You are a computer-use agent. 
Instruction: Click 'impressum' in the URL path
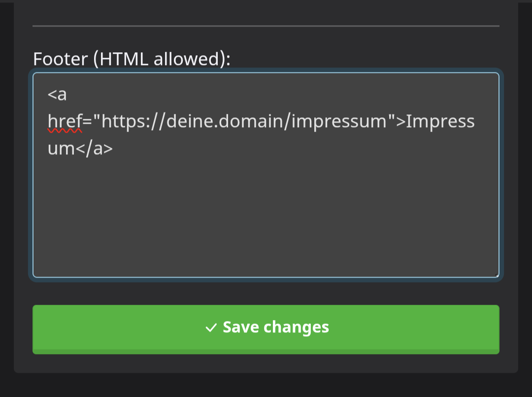point(339,121)
